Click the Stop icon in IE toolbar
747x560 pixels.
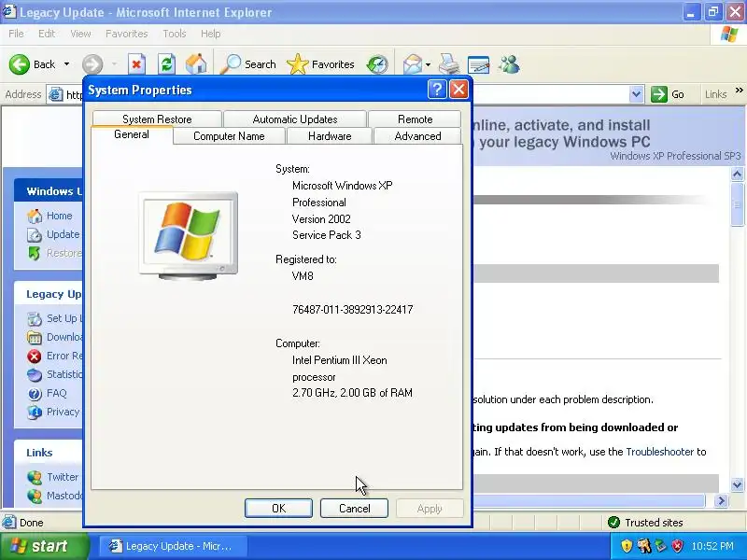pyautogui.click(x=136, y=64)
